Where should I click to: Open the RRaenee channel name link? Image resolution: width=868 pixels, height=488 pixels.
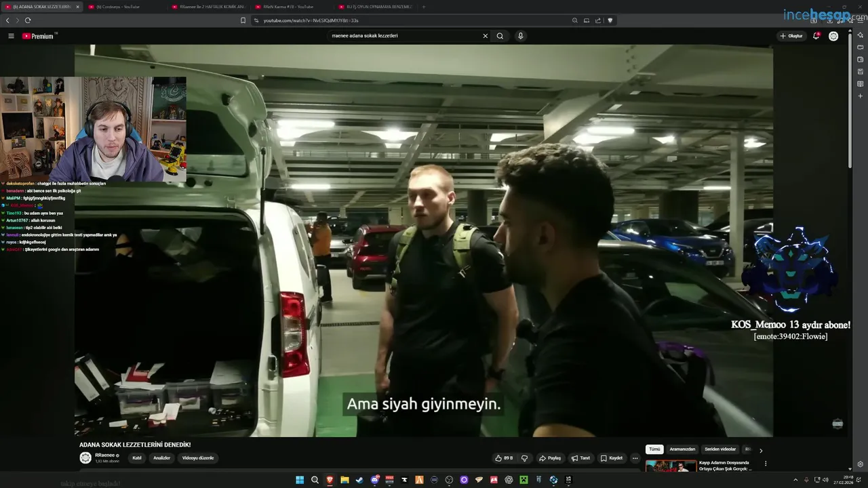pos(105,455)
